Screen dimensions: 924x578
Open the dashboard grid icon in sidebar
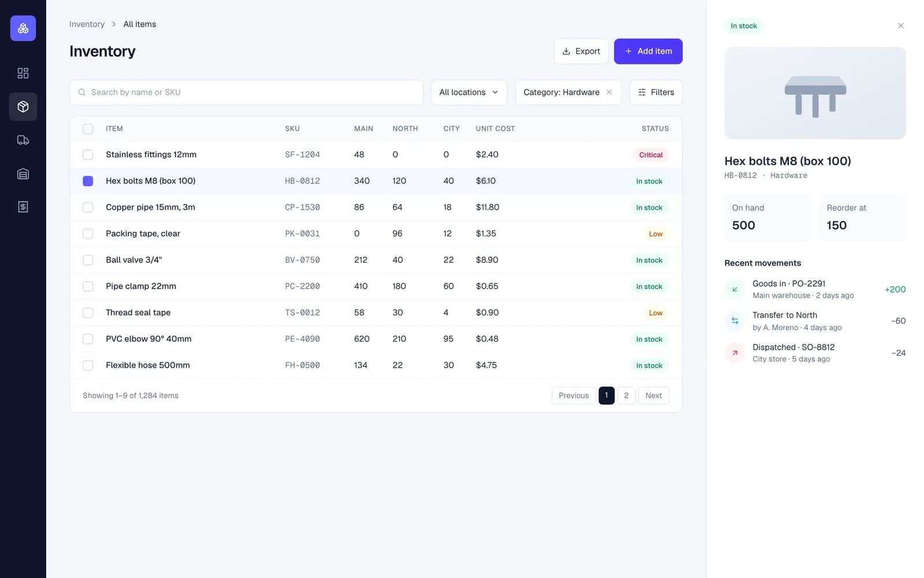(23, 73)
